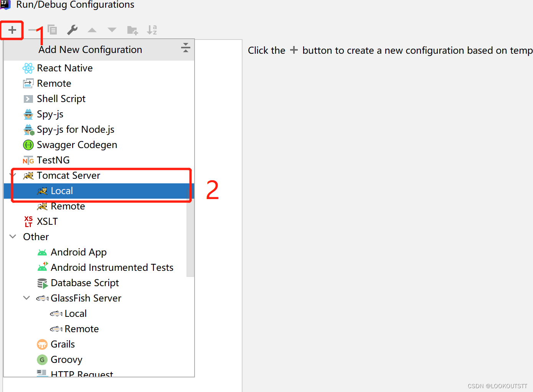This screenshot has height=392, width=533.
Task: Select the Spy-js entry
Action: pyautogui.click(x=50, y=114)
